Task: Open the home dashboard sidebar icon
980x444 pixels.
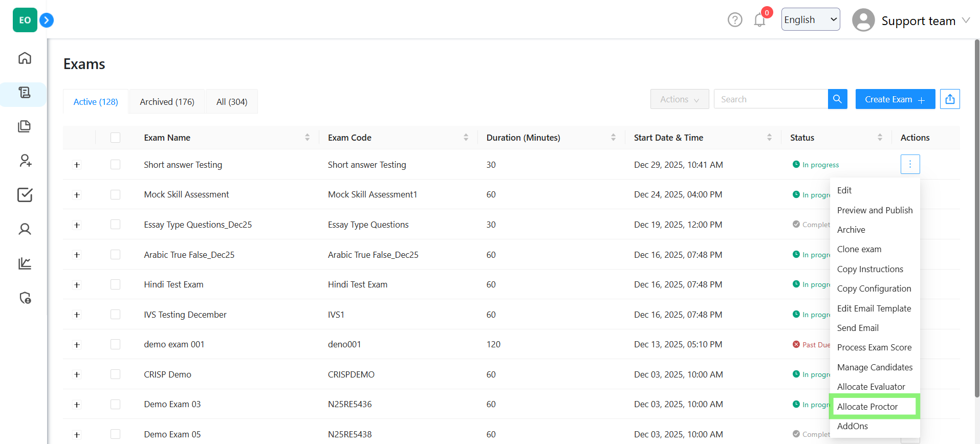Action: coord(25,58)
